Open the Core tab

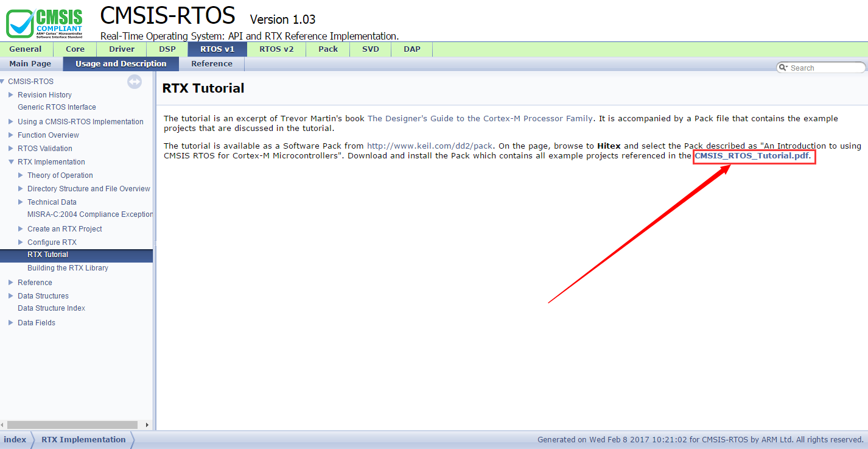click(75, 49)
